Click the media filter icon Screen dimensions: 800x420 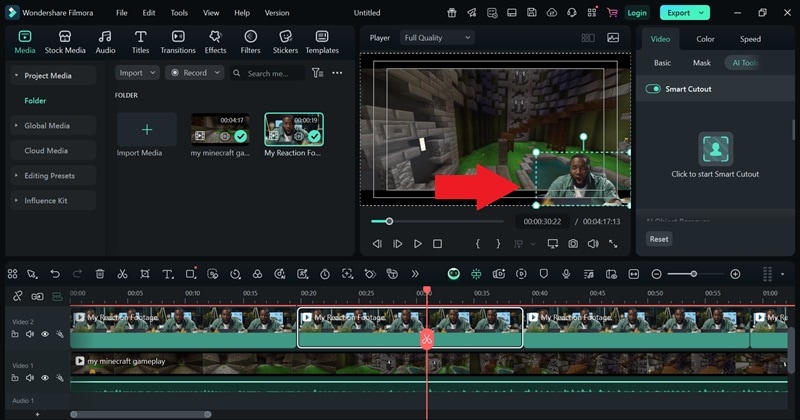(x=317, y=73)
